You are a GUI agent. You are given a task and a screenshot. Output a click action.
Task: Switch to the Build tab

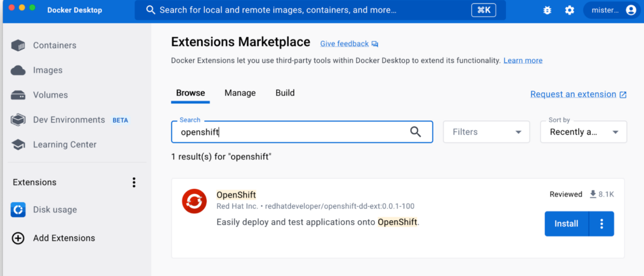pos(285,93)
